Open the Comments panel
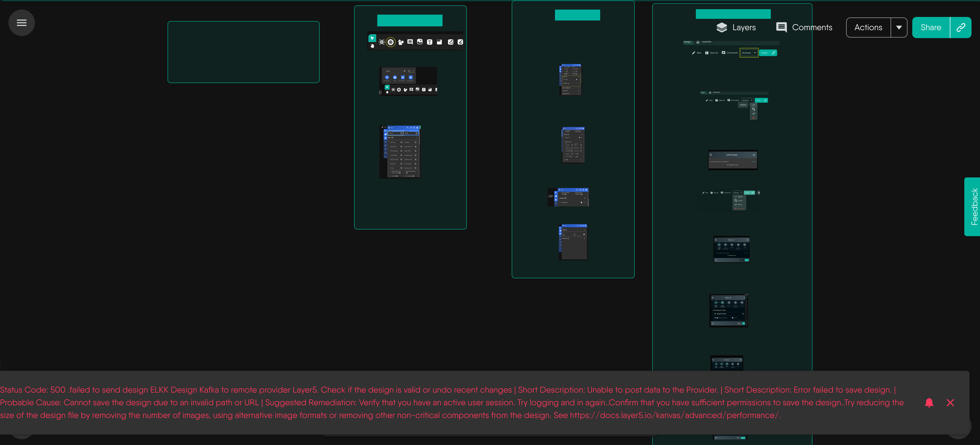This screenshot has height=445, width=980. [x=804, y=27]
